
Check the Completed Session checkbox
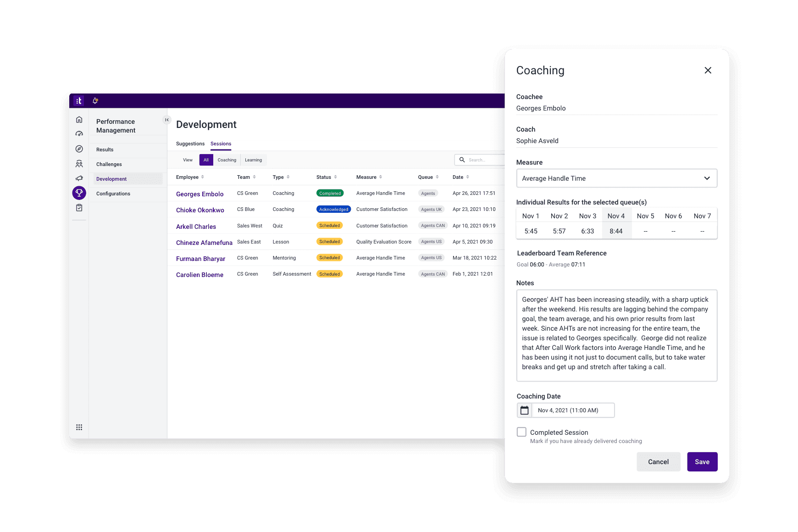(521, 432)
